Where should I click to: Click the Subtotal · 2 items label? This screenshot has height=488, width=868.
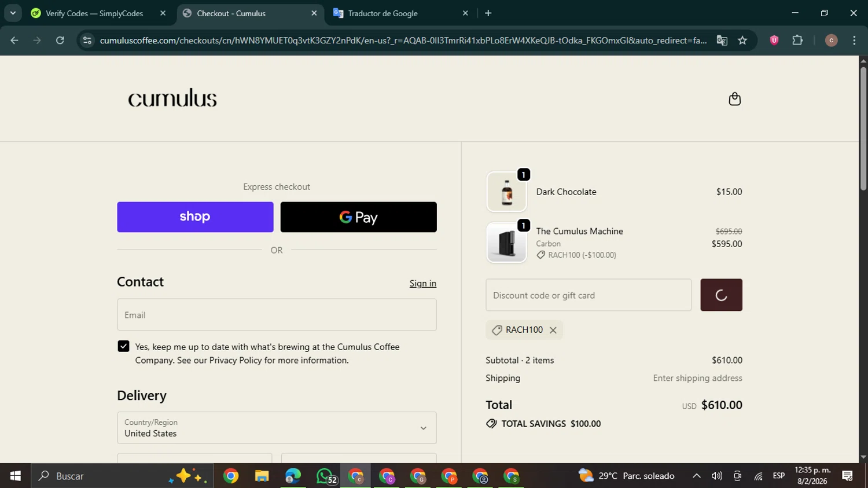pyautogui.click(x=520, y=360)
